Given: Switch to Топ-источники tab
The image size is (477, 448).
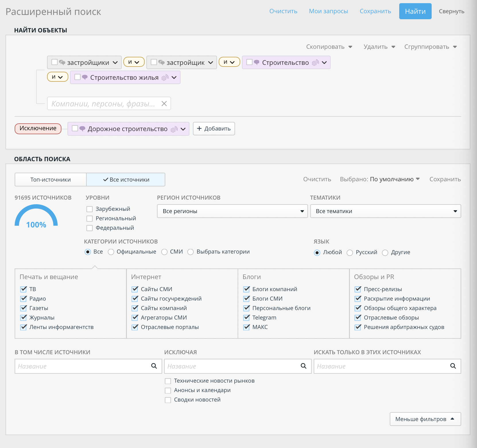Looking at the screenshot, I should coord(51,180).
